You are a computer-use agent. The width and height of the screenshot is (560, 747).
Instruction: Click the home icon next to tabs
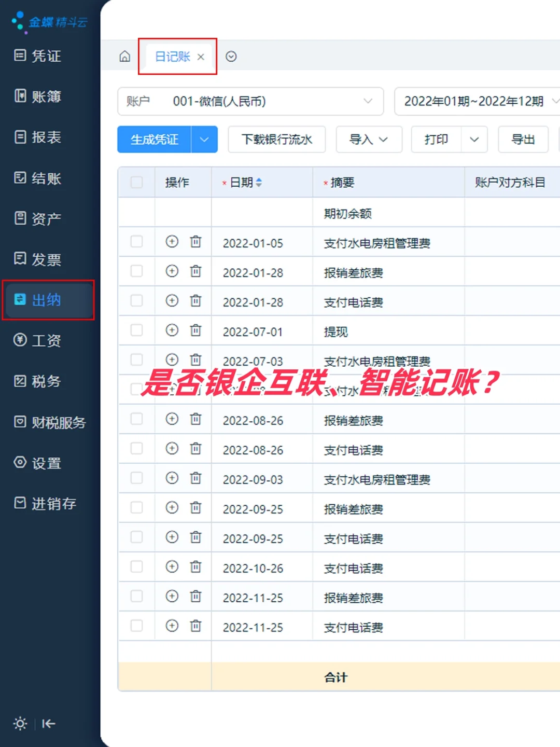click(x=124, y=57)
